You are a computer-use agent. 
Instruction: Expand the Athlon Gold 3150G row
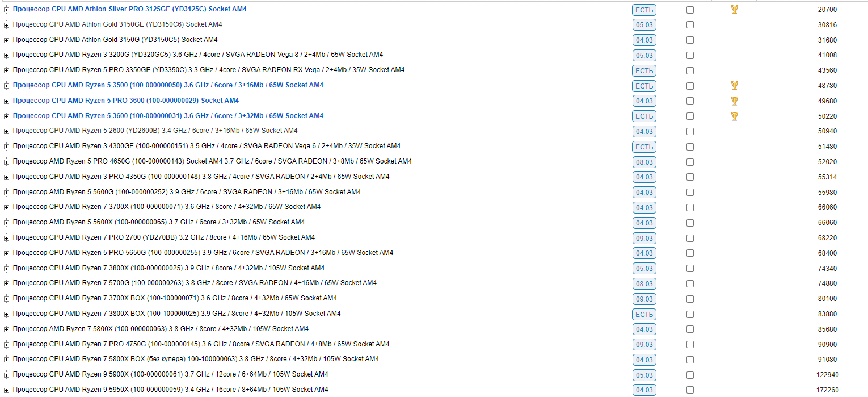(x=7, y=40)
